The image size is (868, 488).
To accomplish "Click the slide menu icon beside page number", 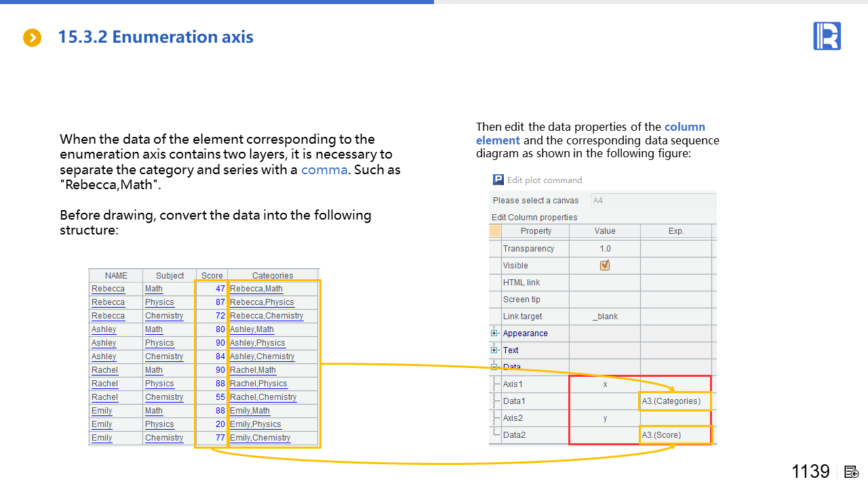I will pos(852,472).
